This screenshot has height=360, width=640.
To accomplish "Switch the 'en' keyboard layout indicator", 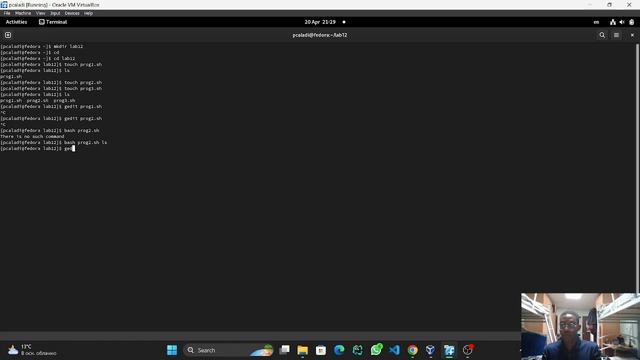I will pyautogui.click(x=596, y=22).
